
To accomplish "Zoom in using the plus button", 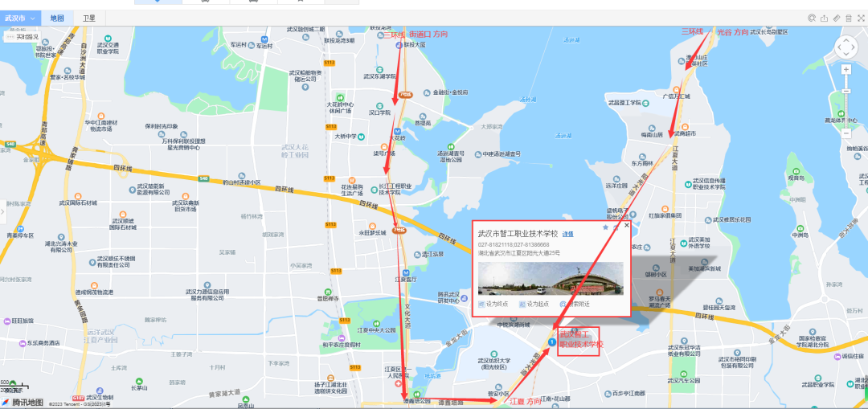I will click(x=846, y=70).
